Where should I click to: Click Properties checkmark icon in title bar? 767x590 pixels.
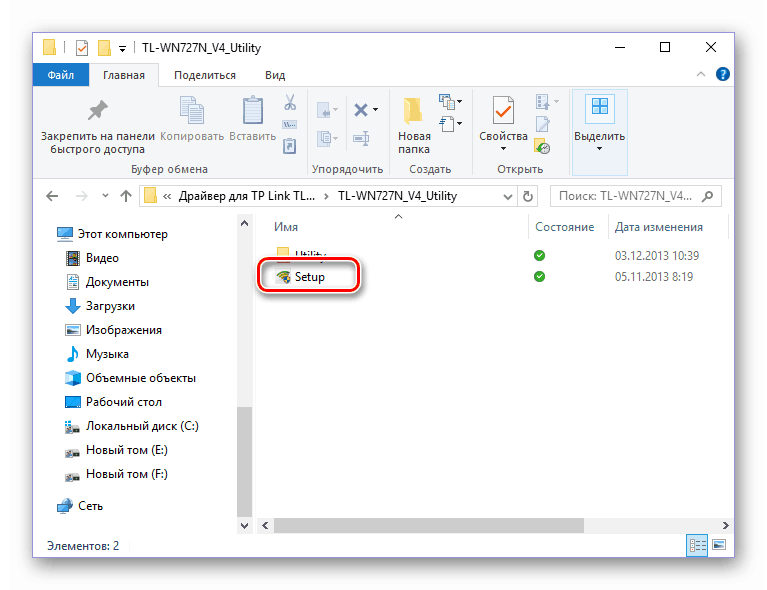click(x=82, y=48)
